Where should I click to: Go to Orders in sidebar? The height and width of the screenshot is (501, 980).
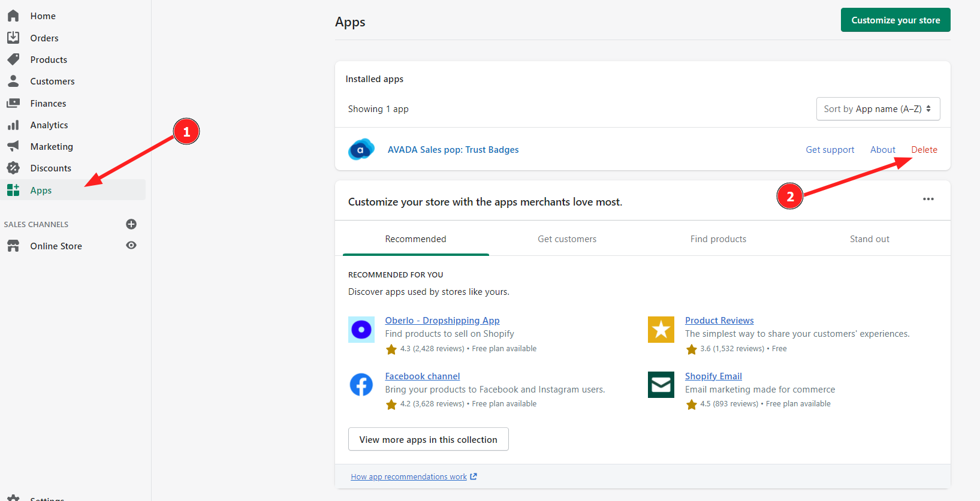tap(44, 38)
